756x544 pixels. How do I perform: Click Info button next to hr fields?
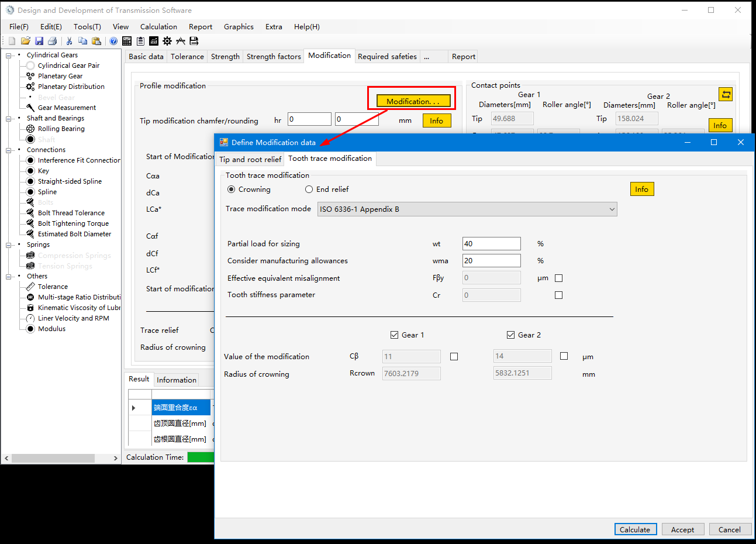click(x=437, y=120)
